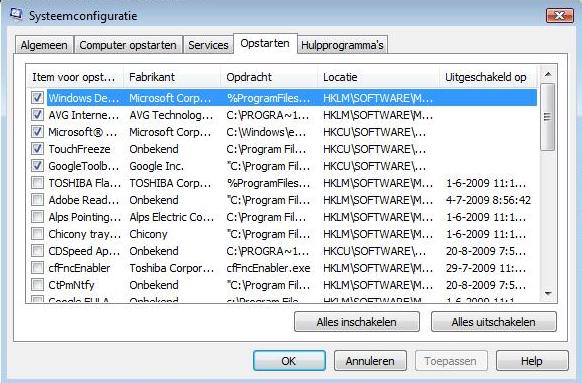Sort by the Locatie column header

[378, 77]
